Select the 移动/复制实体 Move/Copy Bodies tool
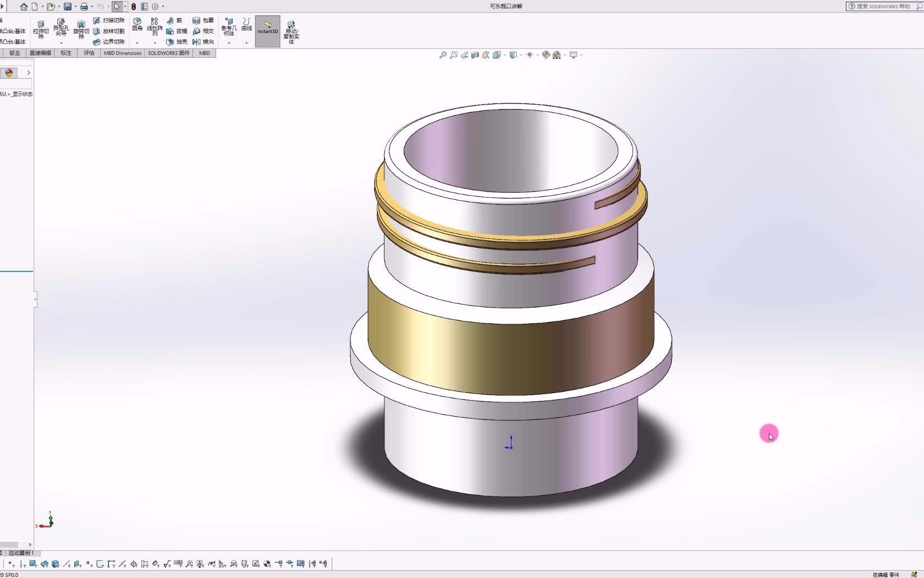The image size is (924, 578). pos(291,30)
